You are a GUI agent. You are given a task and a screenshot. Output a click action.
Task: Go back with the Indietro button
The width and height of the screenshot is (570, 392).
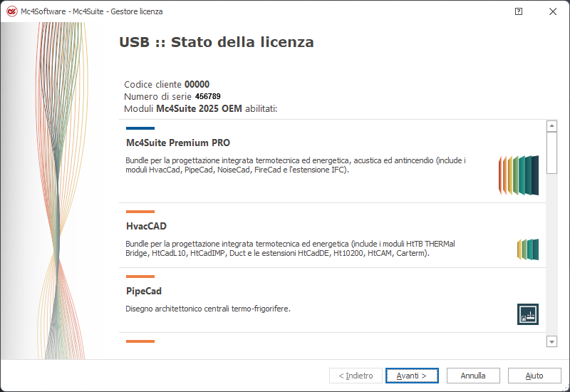coord(356,376)
